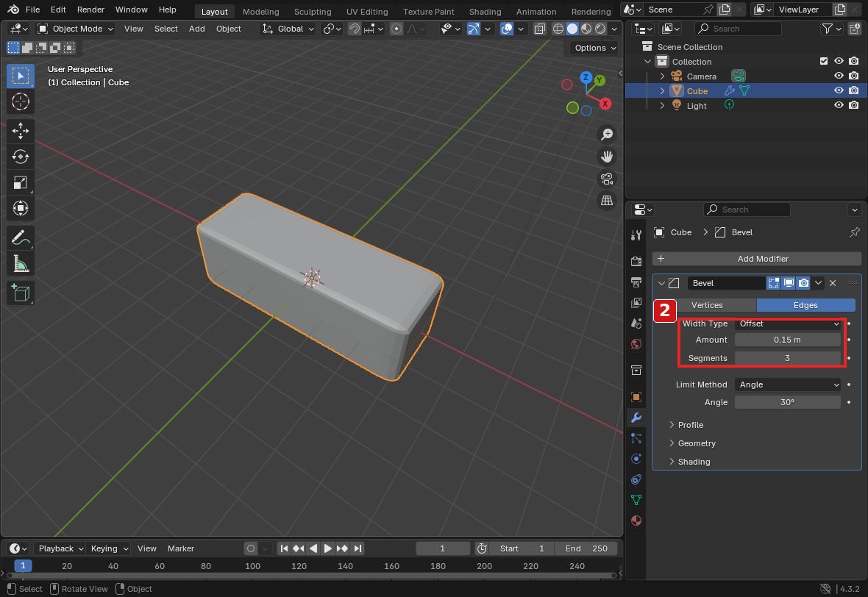Screen dimensions: 868x597
Task: Switch to the UV Editing workspace tab
Action: point(367,12)
